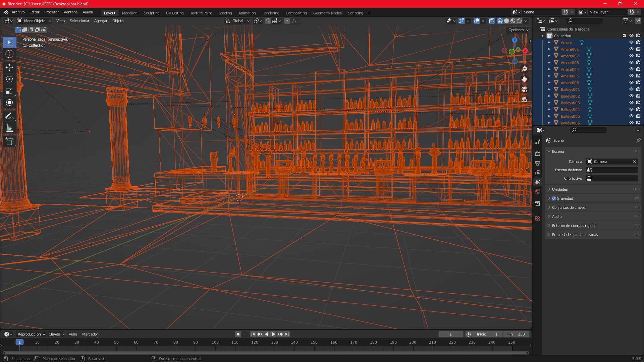Open World properties tab icon

point(538,191)
